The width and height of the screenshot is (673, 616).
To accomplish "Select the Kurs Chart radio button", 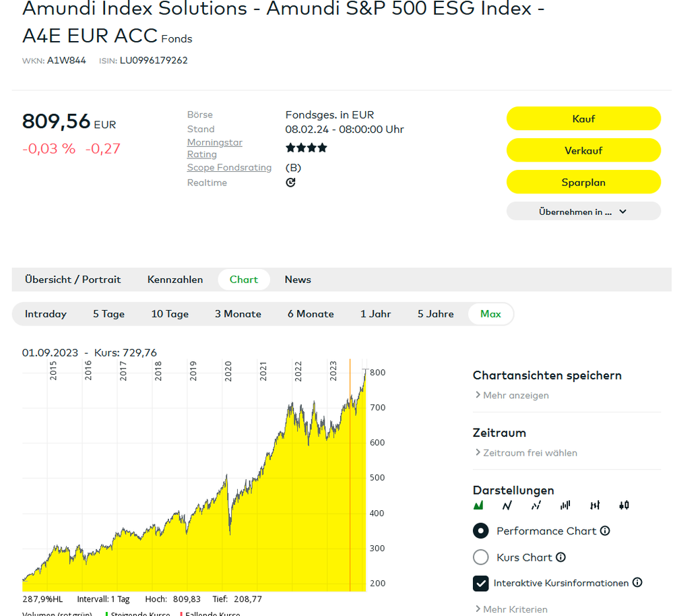I will point(481,557).
